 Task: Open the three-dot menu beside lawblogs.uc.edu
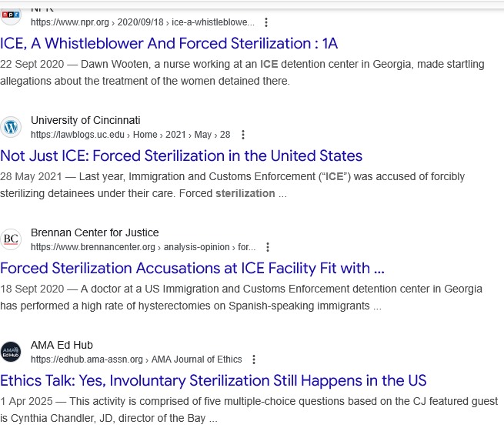[243, 135]
